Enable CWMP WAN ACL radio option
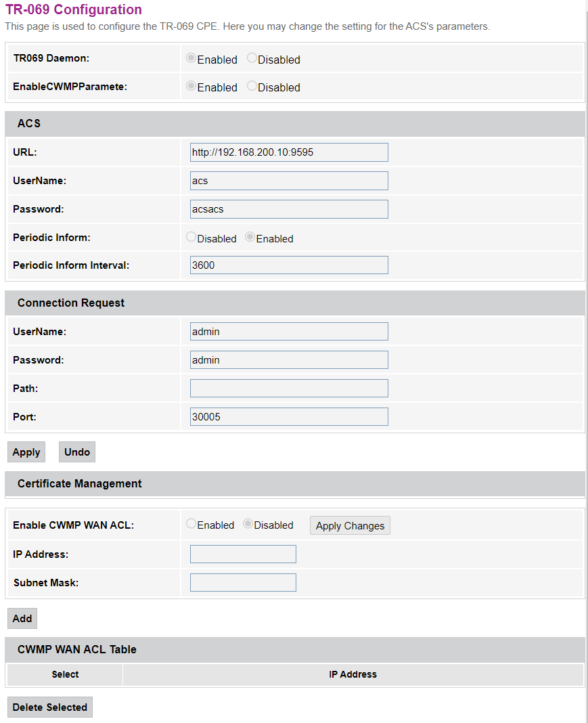 pyautogui.click(x=191, y=524)
